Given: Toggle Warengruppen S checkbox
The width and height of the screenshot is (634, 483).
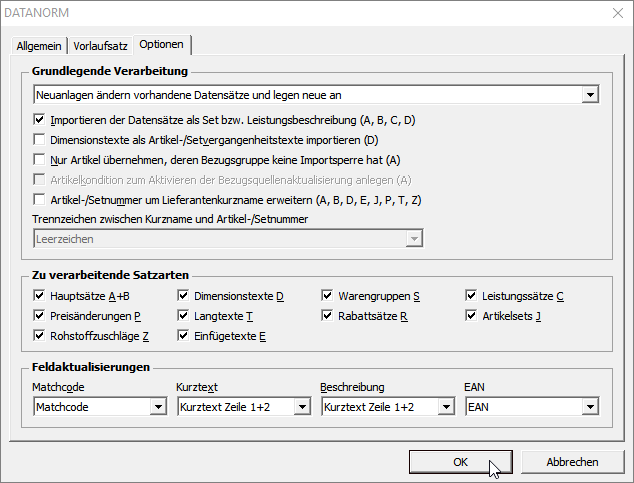Looking at the screenshot, I should [x=327, y=296].
